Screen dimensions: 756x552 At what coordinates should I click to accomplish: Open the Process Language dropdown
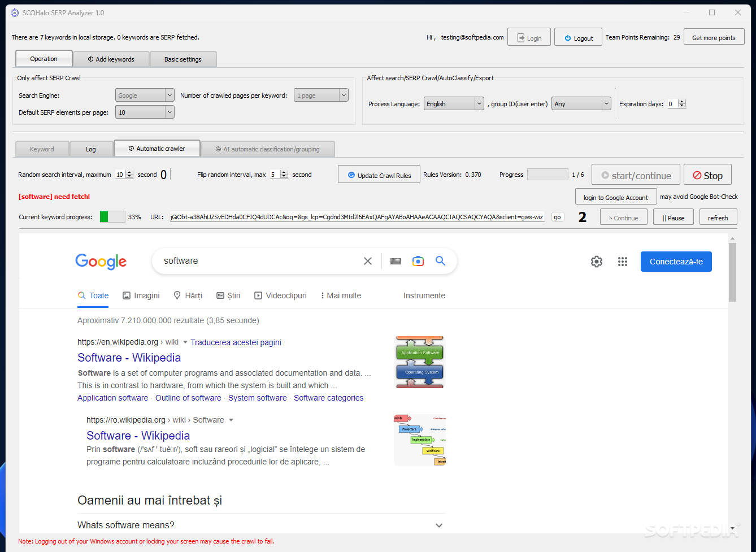click(454, 103)
